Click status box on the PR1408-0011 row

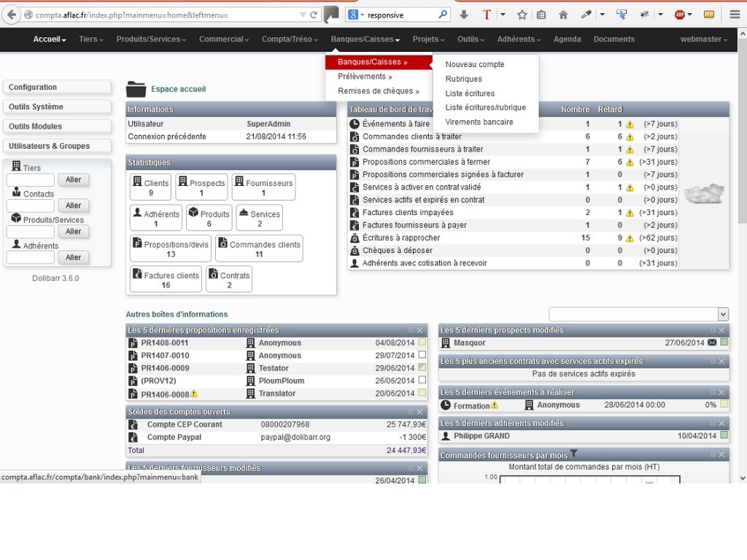pos(422,342)
